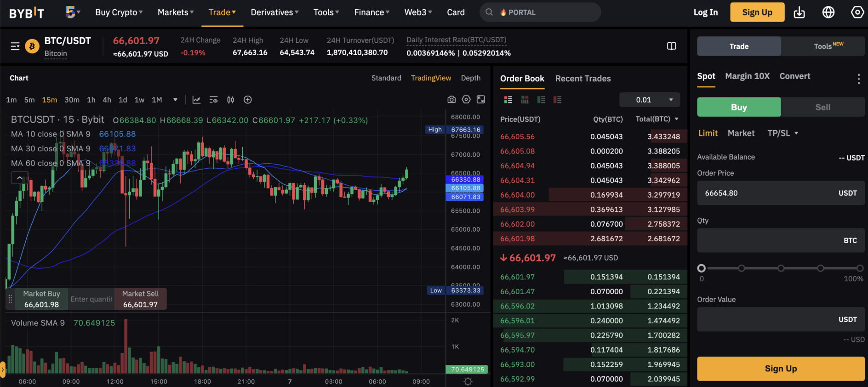Viewport: 868px width, 387px height.
Task: Click the Order Price input field
Action: coord(781,193)
